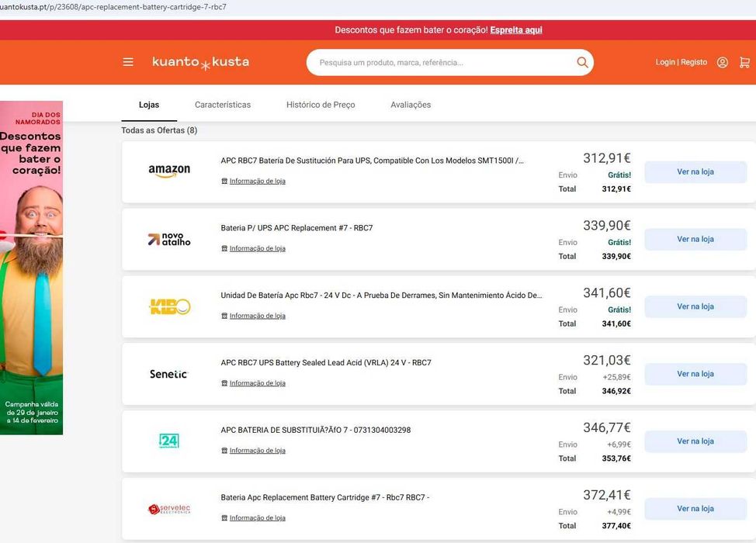Click Ver na loja for KIBO offer
756x543 pixels.
point(695,306)
